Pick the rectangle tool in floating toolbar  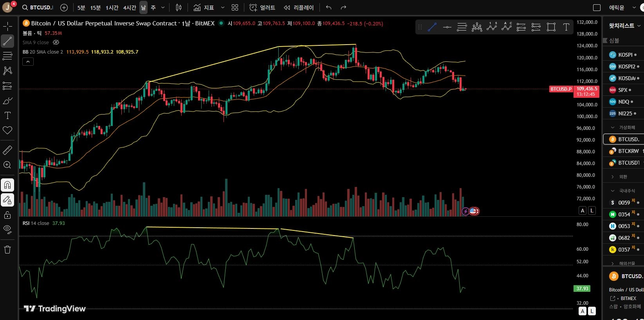click(x=551, y=27)
